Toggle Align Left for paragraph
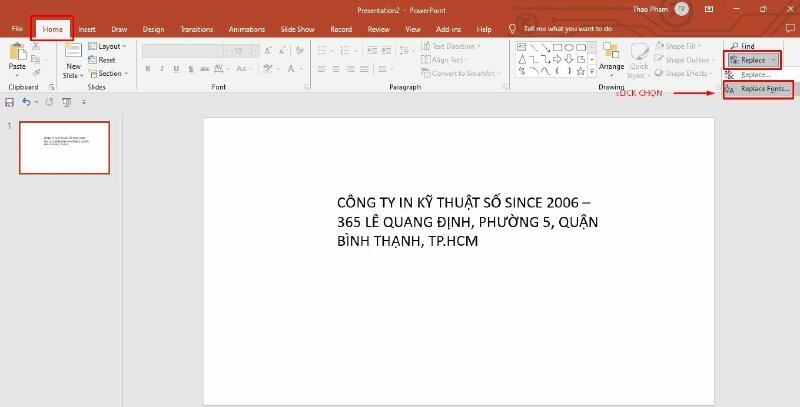The image size is (800, 407). (x=321, y=69)
